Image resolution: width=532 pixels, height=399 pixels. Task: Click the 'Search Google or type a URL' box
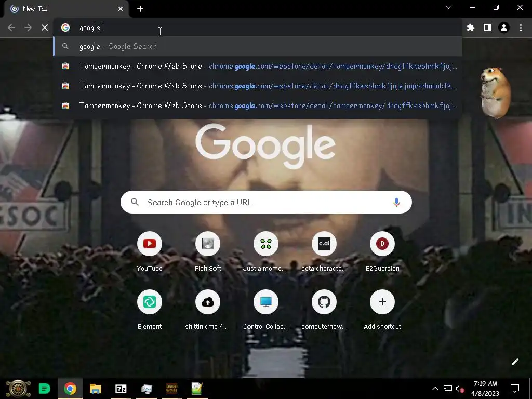(266, 202)
